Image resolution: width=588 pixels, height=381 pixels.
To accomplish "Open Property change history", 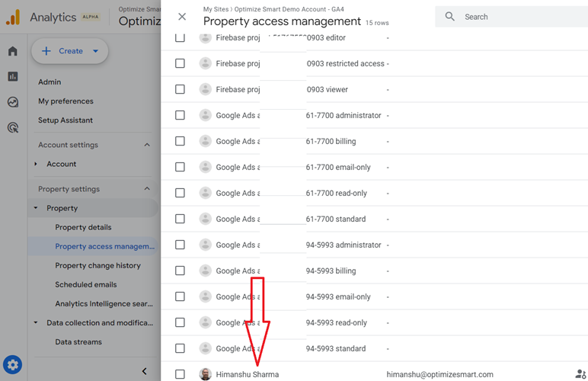I will point(98,265).
